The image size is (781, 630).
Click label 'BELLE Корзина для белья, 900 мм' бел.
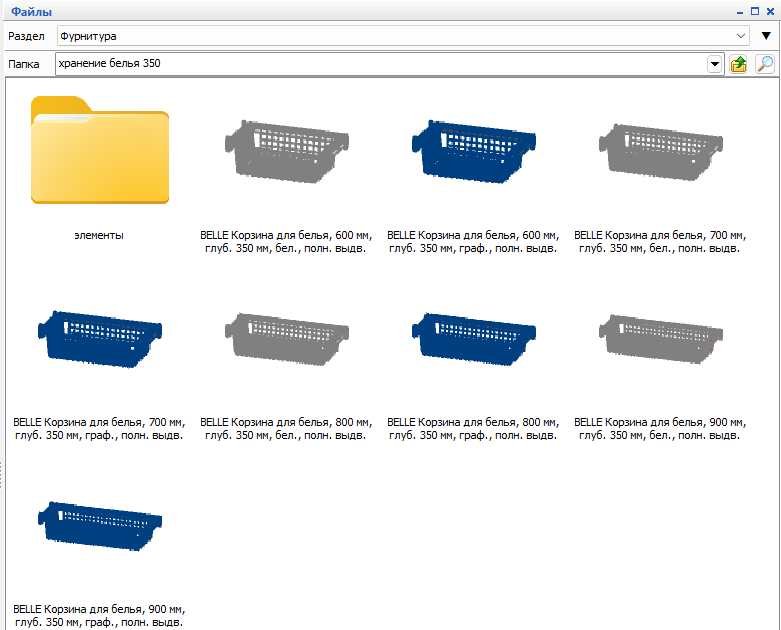660,429
